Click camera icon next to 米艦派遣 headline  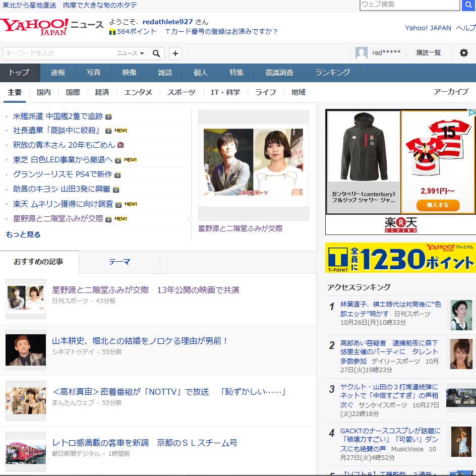(108, 116)
